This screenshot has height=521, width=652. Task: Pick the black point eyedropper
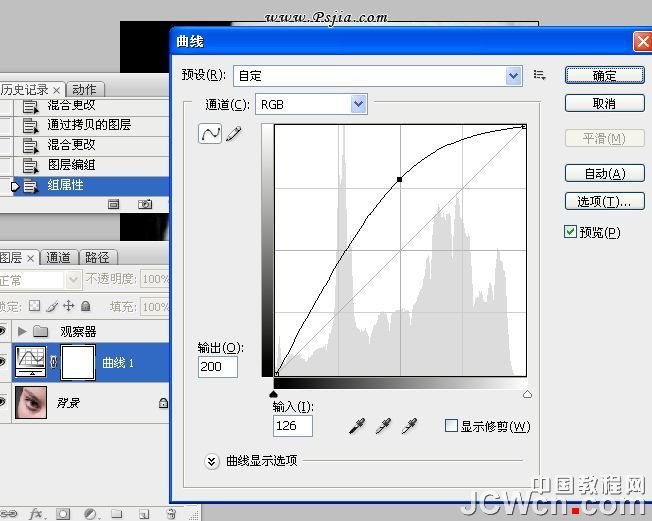357,426
